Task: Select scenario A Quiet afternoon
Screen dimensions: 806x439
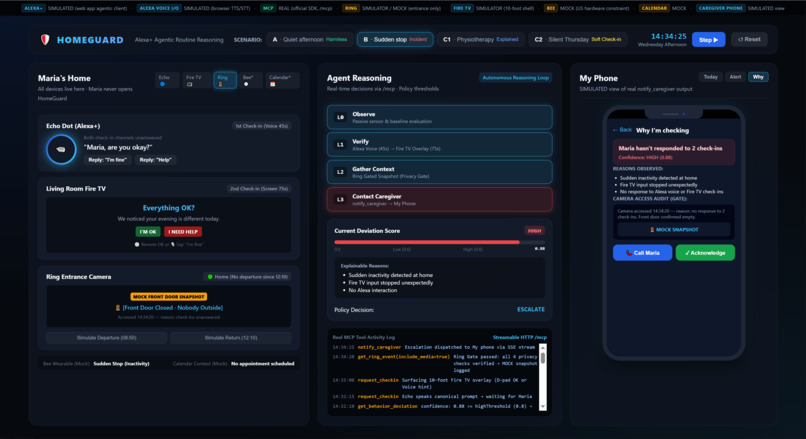Action: click(310, 40)
